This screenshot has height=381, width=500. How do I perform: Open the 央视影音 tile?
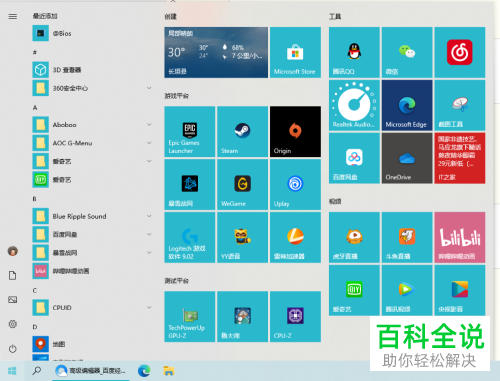click(x=460, y=290)
